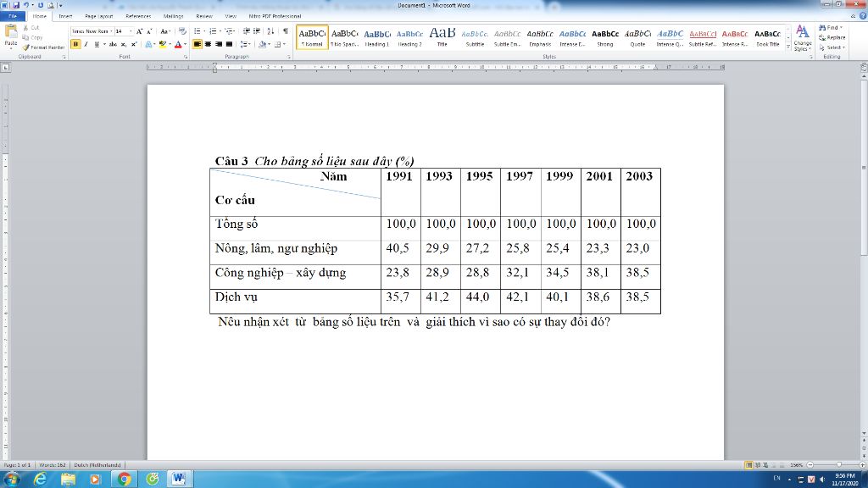Screen dimensions: 868x488
Task: Open Word Help question mark
Action: point(862,16)
